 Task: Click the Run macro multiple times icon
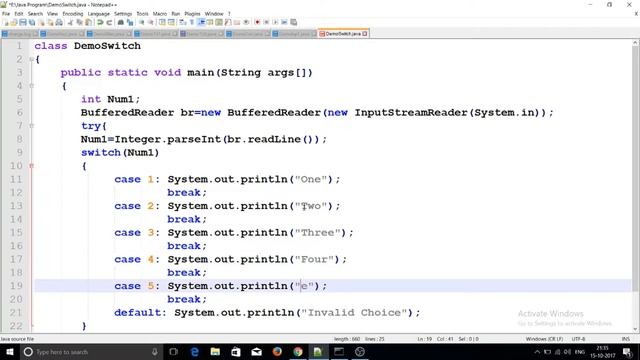point(284,22)
